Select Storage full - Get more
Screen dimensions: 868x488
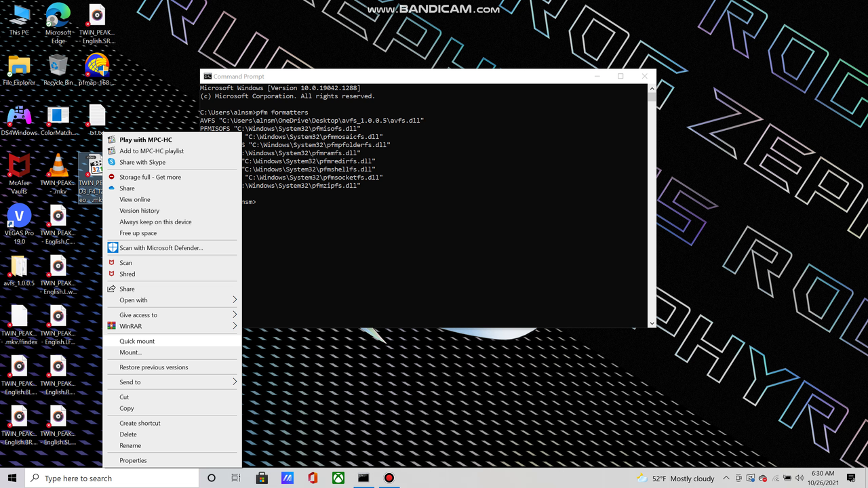click(x=172, y=177)
